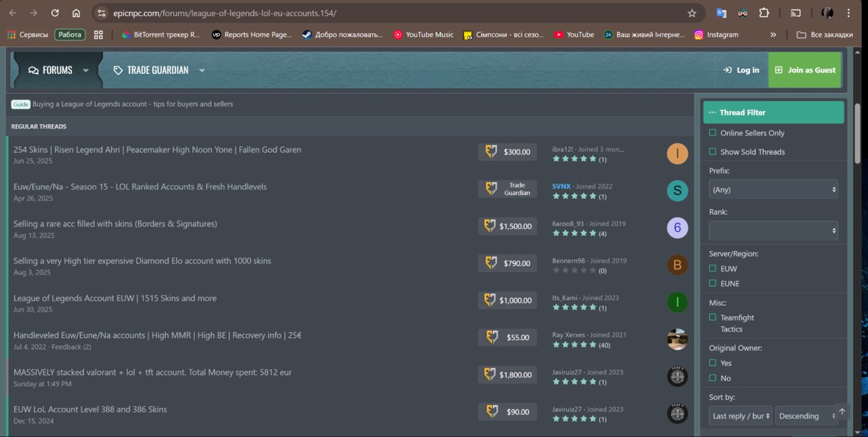Image resolution: width=868 pixels, height=437 pixels.
Task: Open the Instagram bookmark
Action: (x=717, y=35)
